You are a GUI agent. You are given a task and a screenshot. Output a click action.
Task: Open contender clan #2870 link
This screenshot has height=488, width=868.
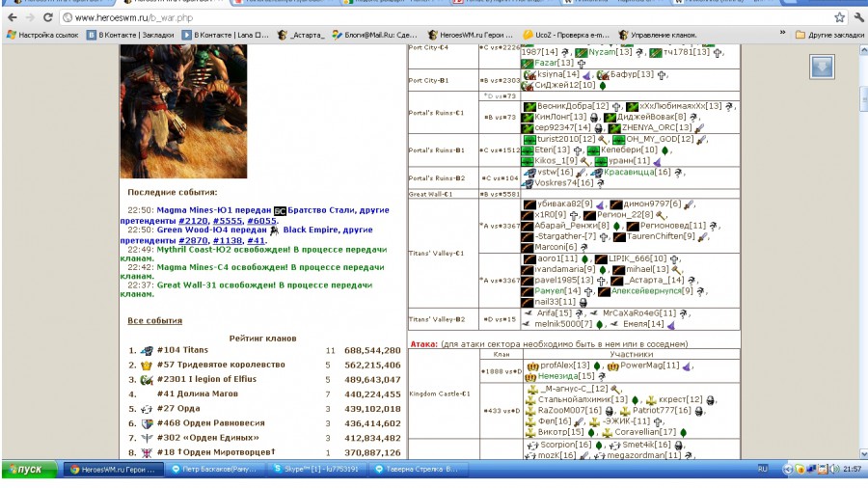pos(193,241)
